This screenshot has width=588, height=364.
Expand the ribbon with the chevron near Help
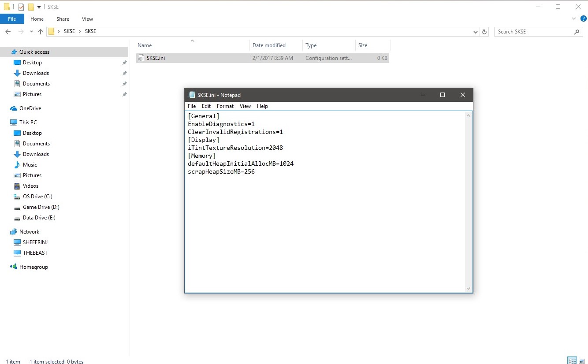[x=573, y=19]
